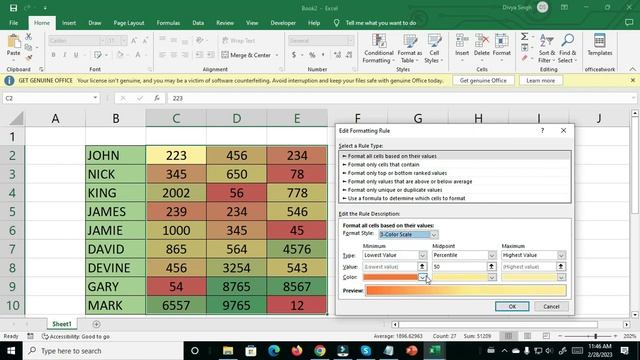Open Chrome from the taskbar
This screenshot has width=640, height=360.
pyautogui.click(x=320, y=351)
